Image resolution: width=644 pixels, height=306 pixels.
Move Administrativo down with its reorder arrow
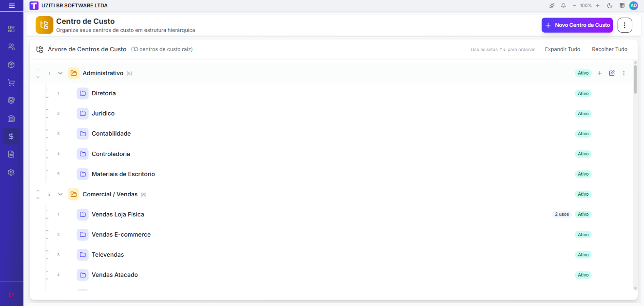point(38,77)
